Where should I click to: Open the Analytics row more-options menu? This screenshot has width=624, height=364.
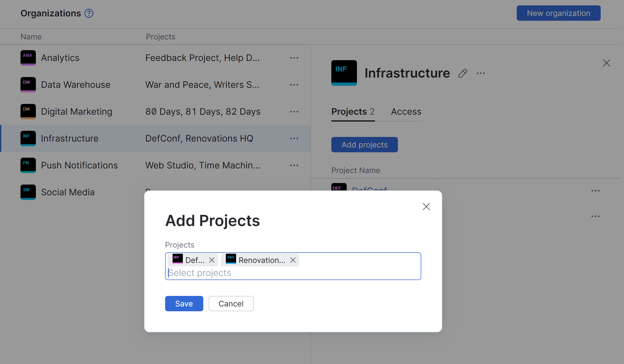[x=294, y=58]
